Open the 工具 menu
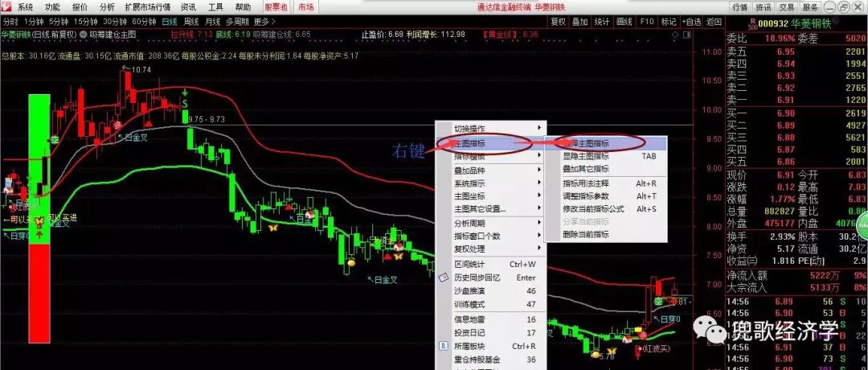868x370 pixels. pos(215,7)
